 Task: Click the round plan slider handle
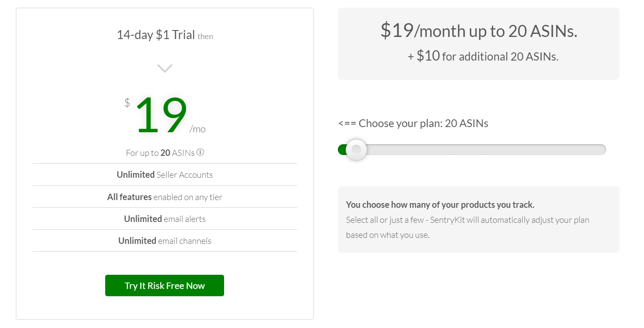(356, 149)
